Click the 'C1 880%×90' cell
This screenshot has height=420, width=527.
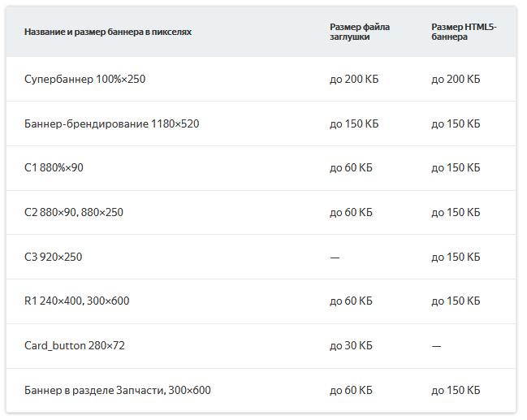(x=54, y=167)
